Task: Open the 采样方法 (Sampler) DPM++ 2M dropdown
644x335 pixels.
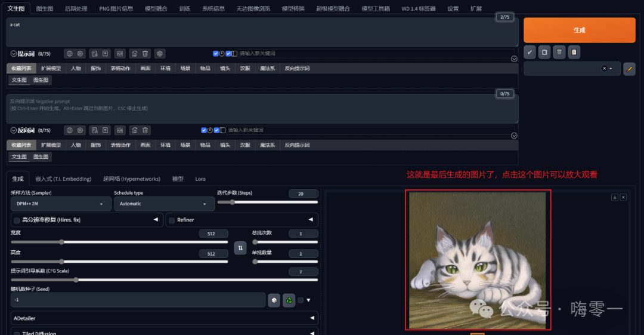Action: pos(61,204)
